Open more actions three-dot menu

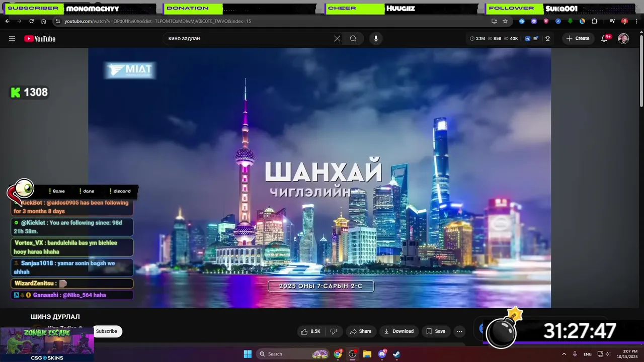[x=459, y=331]
